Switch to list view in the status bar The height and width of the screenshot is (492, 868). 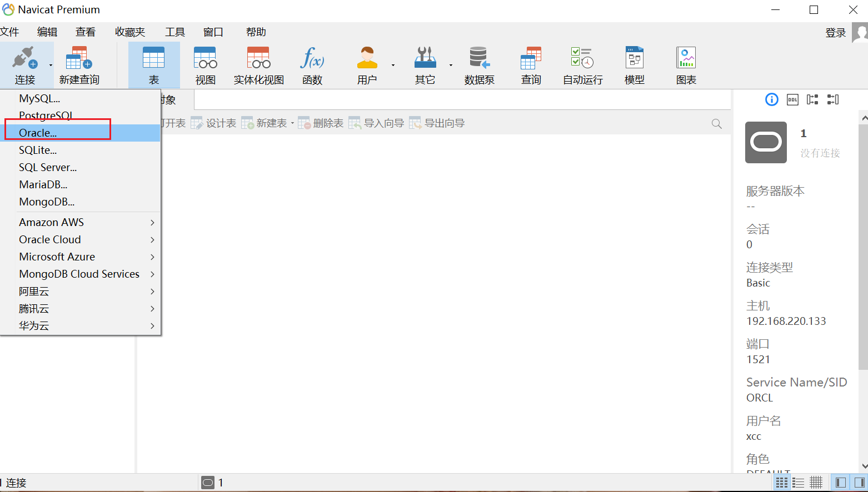pos(799,482)
